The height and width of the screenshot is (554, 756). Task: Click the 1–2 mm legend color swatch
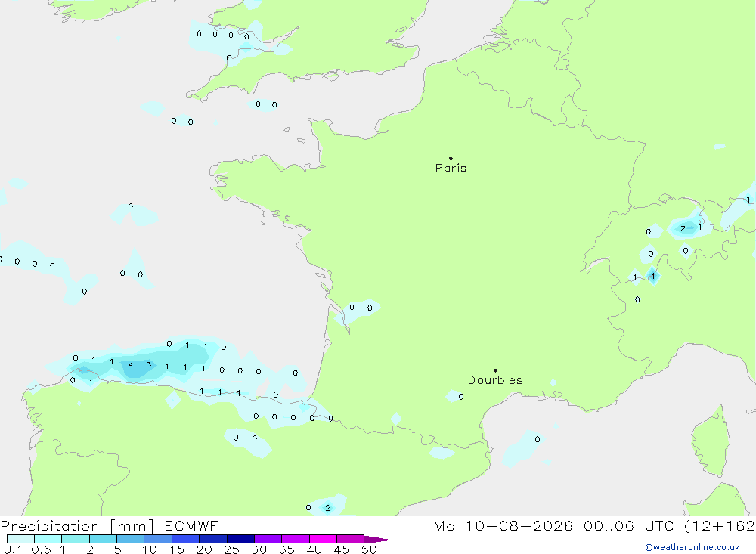point(75,539)
